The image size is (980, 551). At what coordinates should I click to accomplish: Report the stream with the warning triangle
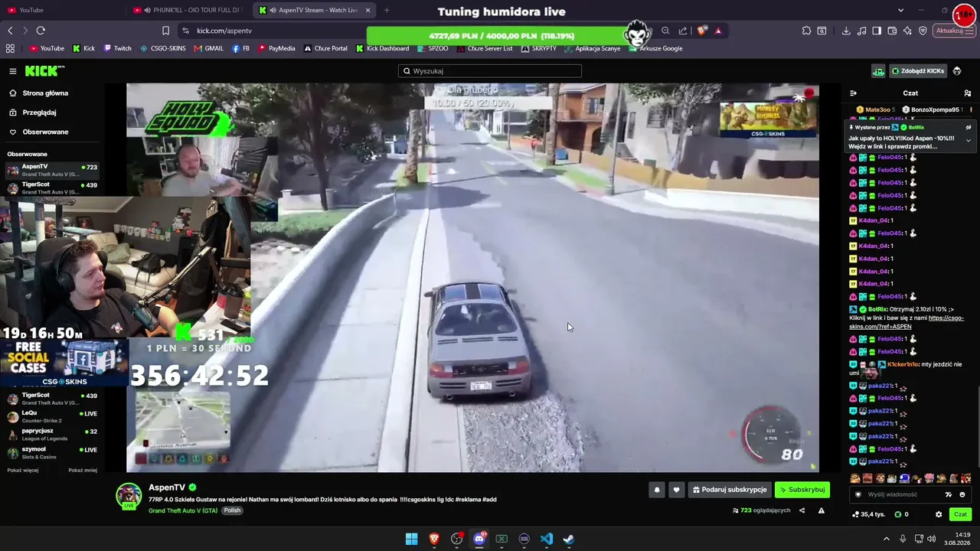tap(822, 510)
